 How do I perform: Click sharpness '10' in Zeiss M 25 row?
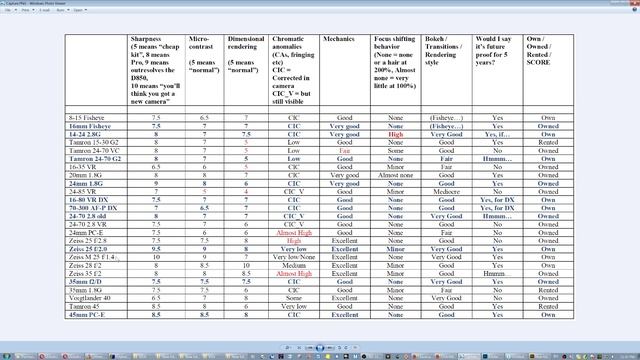tap(156, 257)
